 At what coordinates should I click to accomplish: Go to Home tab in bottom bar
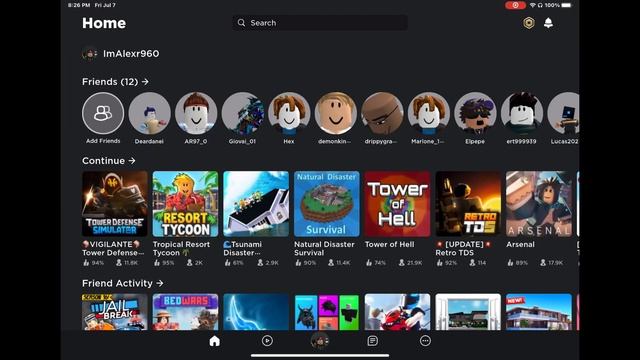point(214,341)
